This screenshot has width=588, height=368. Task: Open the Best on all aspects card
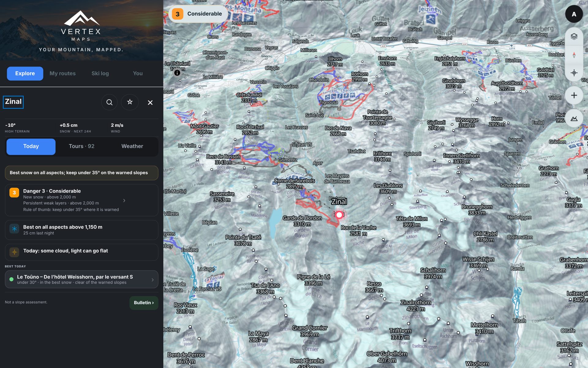click(x=81, y=230)
